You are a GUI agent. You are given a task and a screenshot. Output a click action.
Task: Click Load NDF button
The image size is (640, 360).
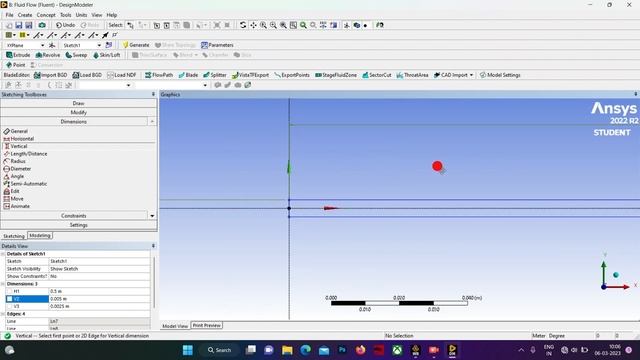click(x=122, y=75)
